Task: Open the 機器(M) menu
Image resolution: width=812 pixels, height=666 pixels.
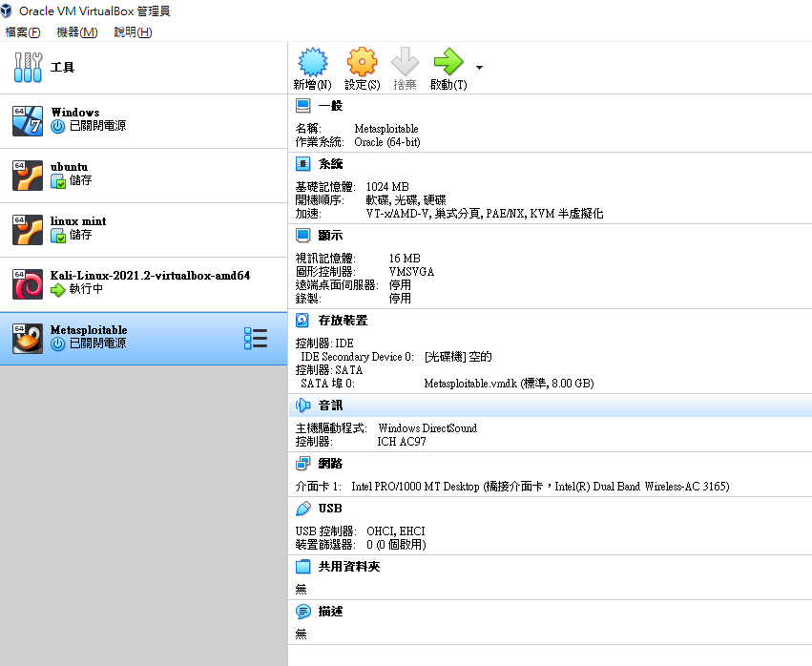Action: click(76, 32)
